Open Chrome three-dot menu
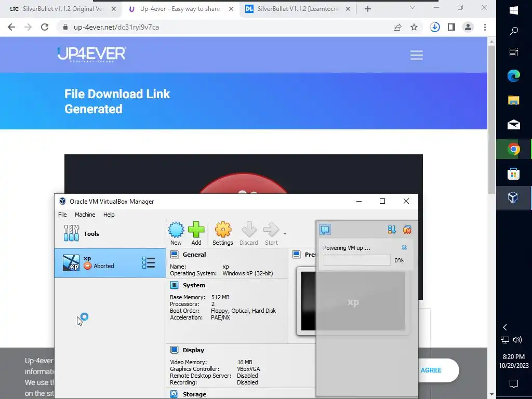This screenshot has width=532, height=399. tap(485, 27)
